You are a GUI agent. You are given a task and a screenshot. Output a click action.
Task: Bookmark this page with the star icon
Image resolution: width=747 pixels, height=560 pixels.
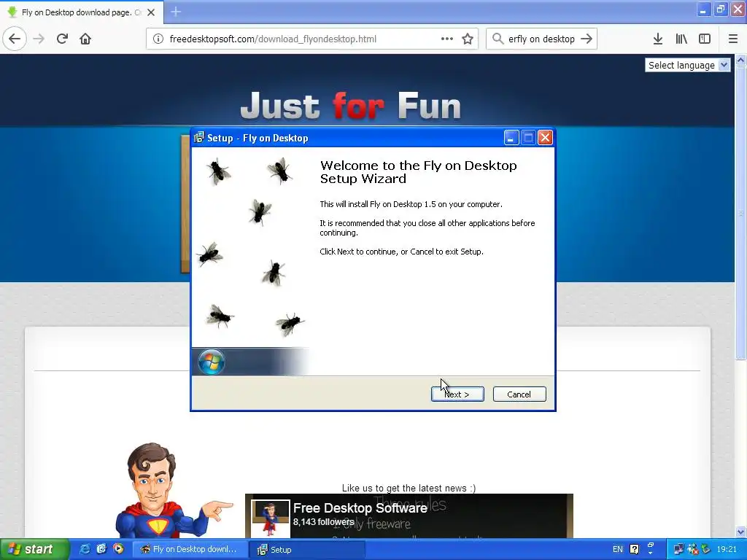(468, 39)
